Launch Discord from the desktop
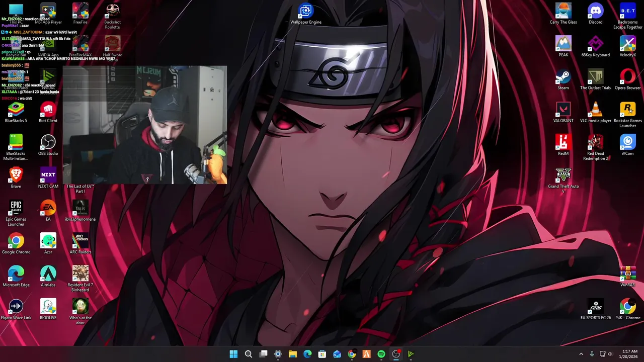This screenshot has width=644, height=362. click(596, 15)
